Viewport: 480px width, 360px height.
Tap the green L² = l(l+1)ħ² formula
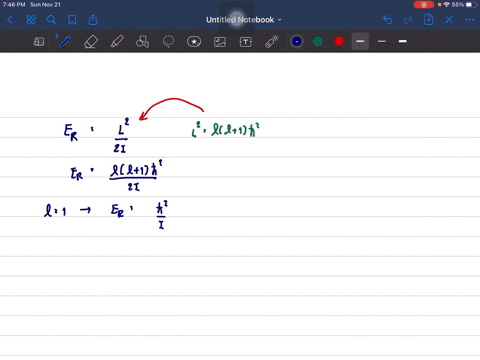click(225, 129)
